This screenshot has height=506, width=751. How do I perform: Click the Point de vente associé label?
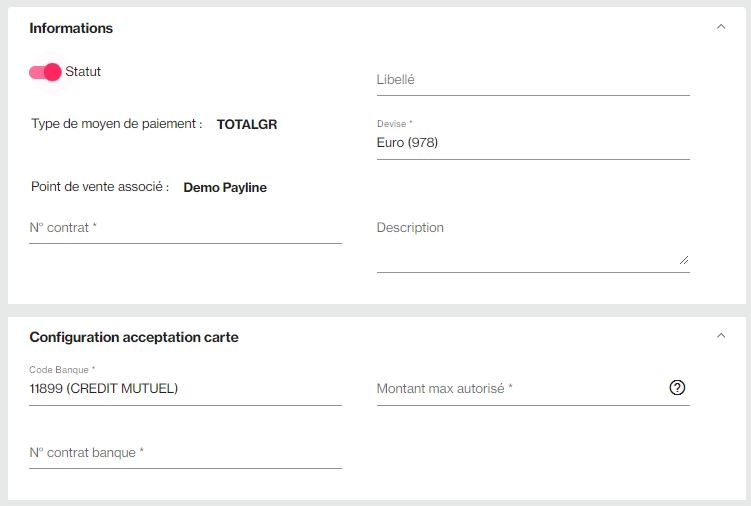coord(100,186)
